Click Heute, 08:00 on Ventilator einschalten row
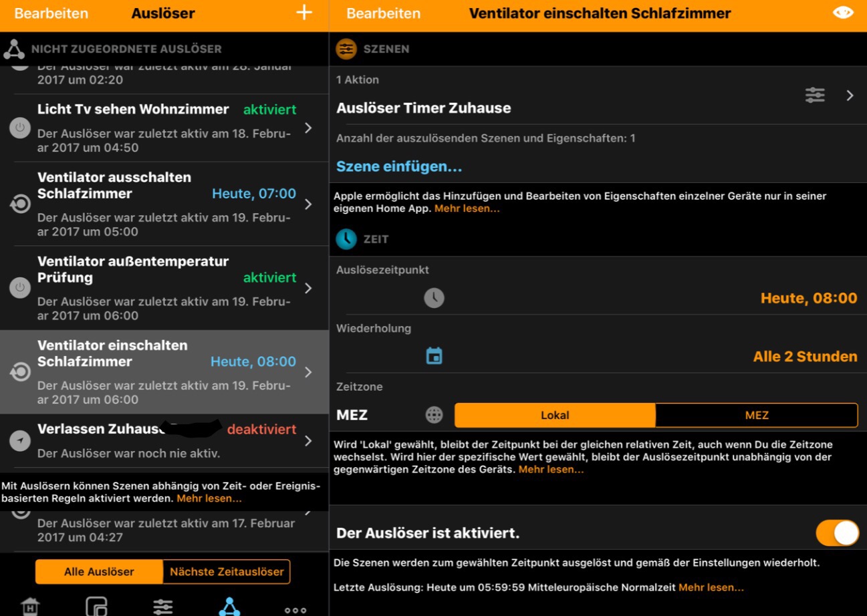The image size is (867, 616). tap(253, 361)
